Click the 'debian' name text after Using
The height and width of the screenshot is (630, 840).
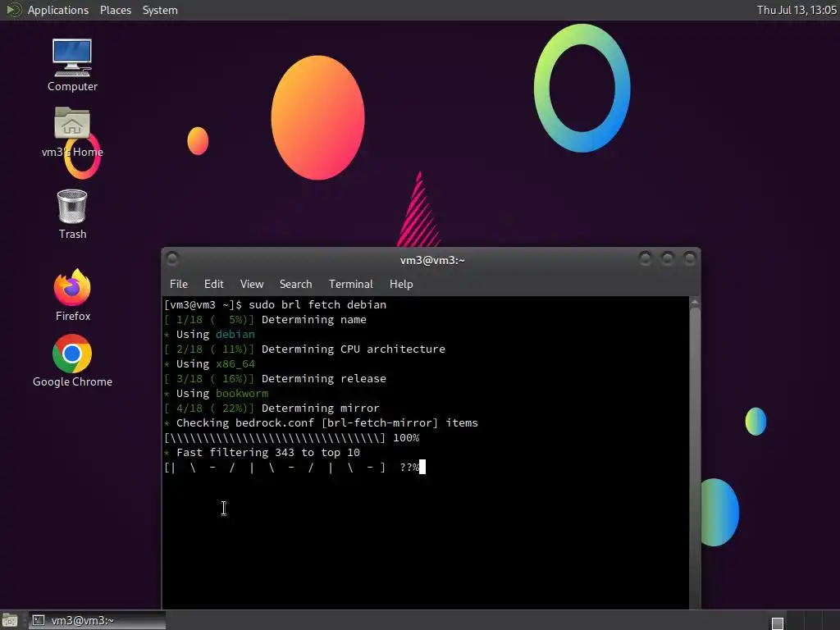pos(235,334)
